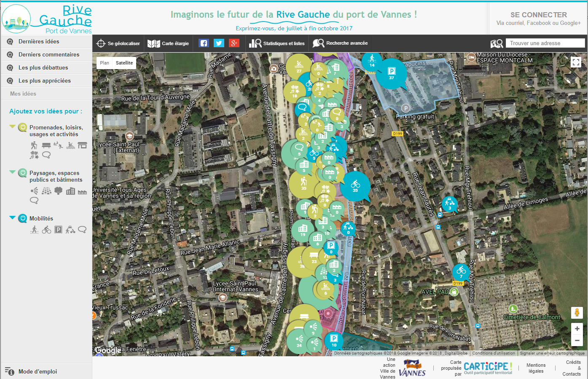Click SE CONNECTER to log in
The width and height of the screenshot is (588, 379).
[x=538, y=15]
